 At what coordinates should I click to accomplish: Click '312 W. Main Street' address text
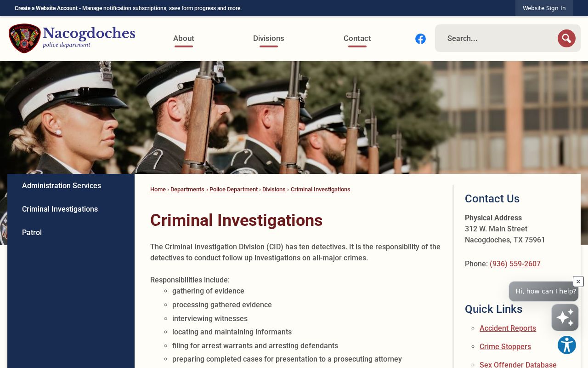496,229
